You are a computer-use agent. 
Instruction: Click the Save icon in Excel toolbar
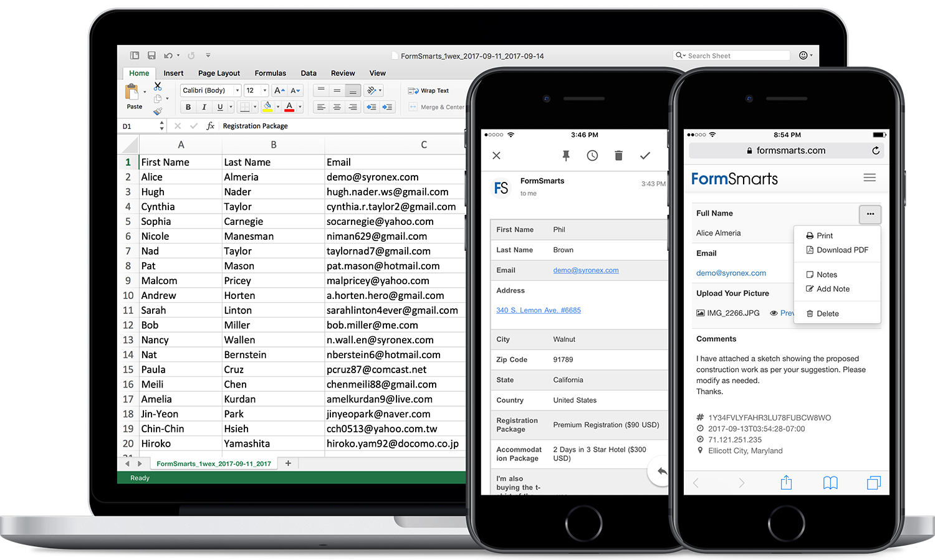tap(151, 55)
